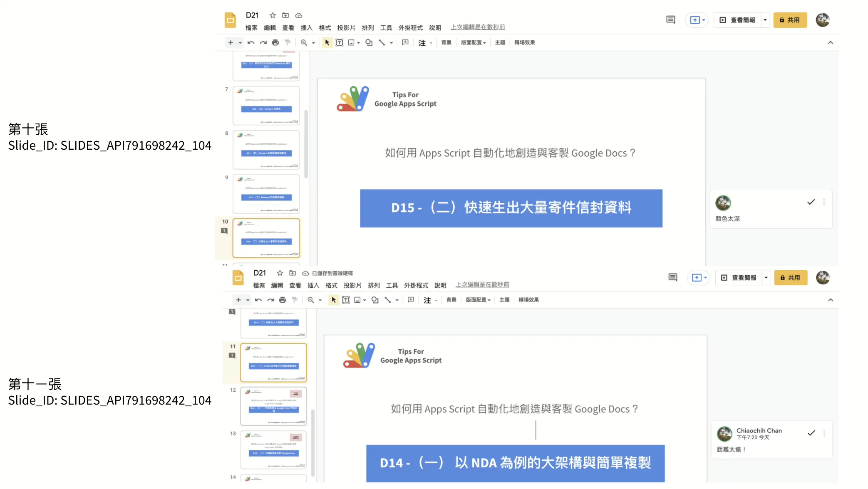Activate the paint format tool

point(287,42)
